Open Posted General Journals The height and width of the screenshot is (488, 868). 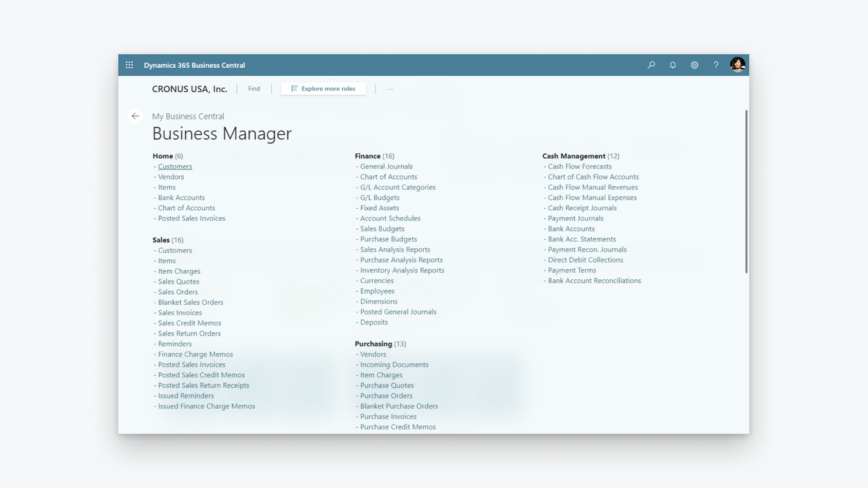tap(398, 312)
